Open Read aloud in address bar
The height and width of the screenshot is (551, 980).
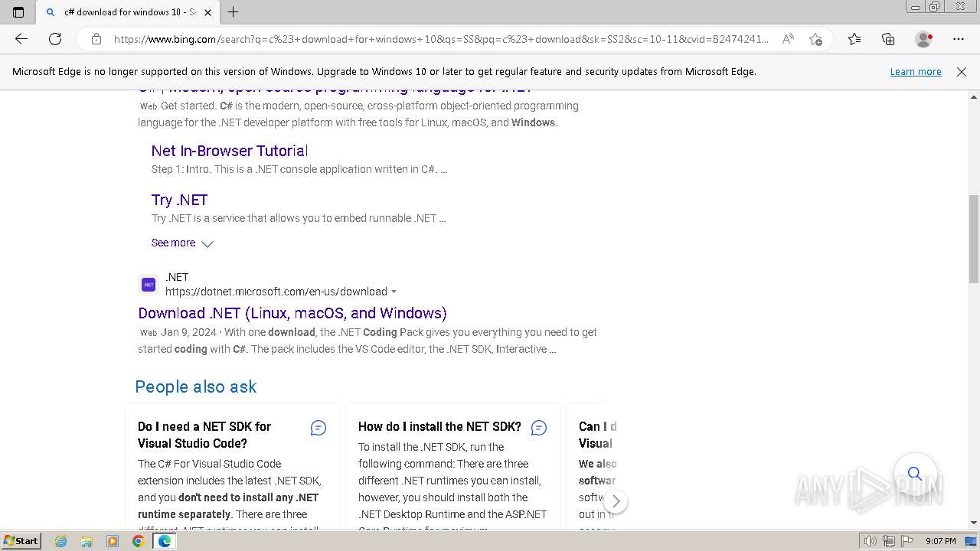point(788,39)
